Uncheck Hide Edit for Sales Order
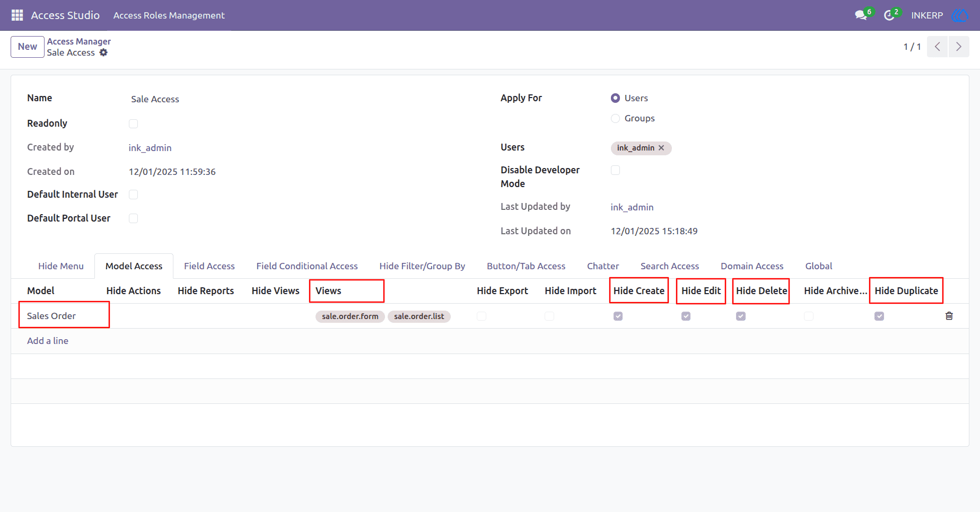The image size is (980, 512). (686, 316)
